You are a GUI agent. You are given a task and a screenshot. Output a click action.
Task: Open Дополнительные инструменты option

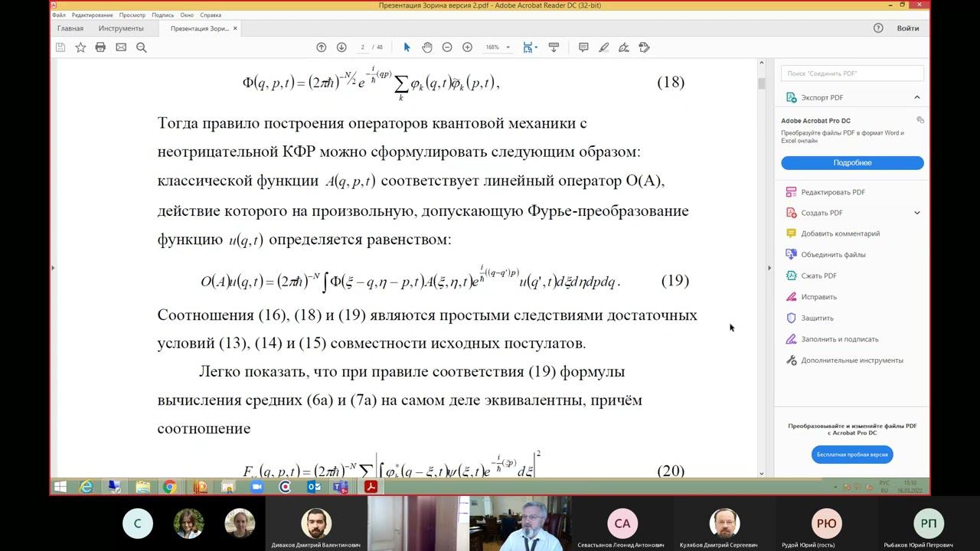click(851, 360)
